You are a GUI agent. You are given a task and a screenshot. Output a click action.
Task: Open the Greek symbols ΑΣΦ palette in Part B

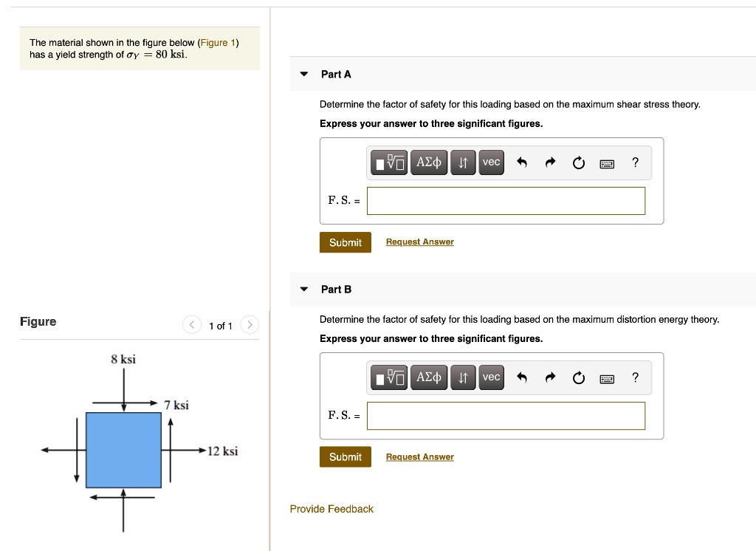[429, 377]
